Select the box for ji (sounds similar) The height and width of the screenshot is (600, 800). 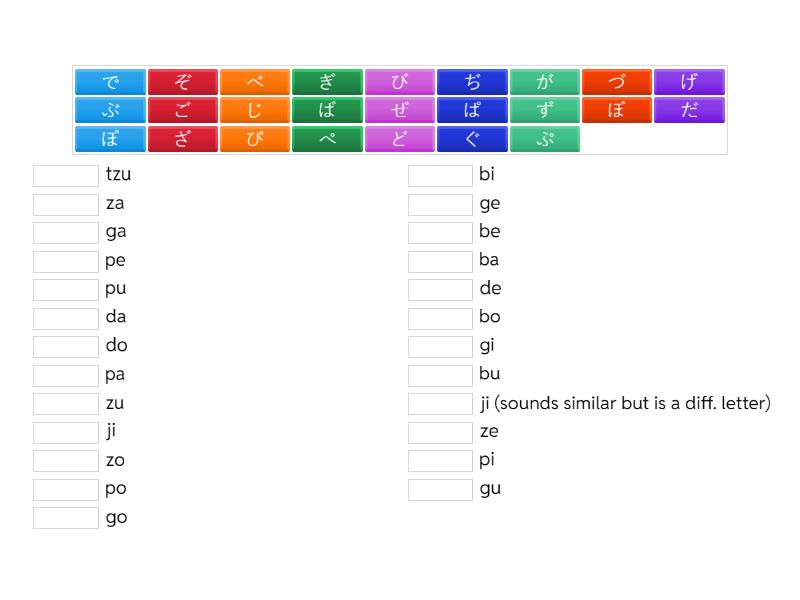pos(440,404)
